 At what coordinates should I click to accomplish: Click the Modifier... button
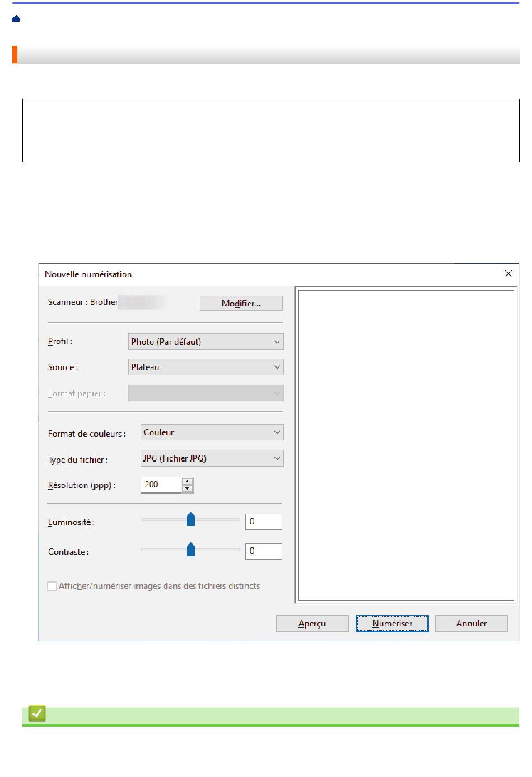point(241,303)
